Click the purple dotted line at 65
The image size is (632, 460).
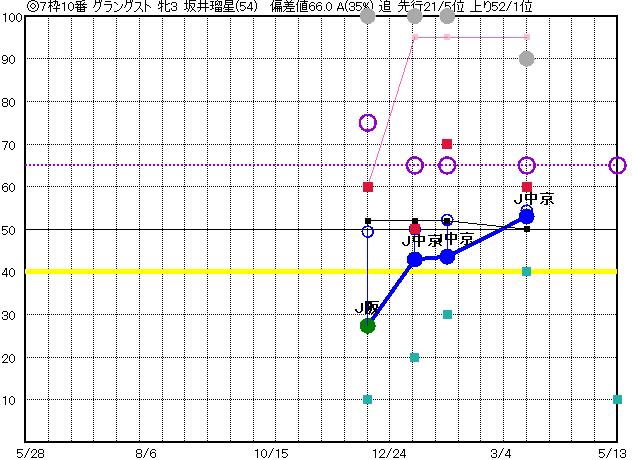pos(200,165)
